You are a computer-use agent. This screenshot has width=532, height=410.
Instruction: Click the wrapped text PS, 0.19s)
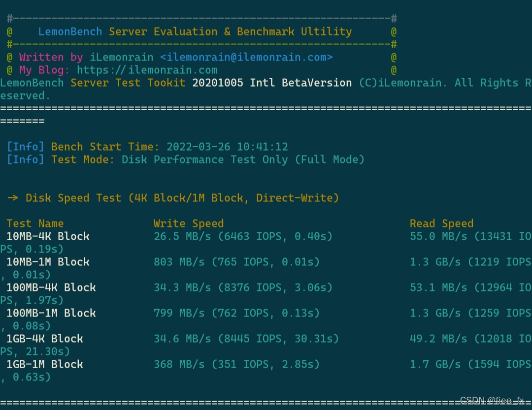tap(32, 249)
